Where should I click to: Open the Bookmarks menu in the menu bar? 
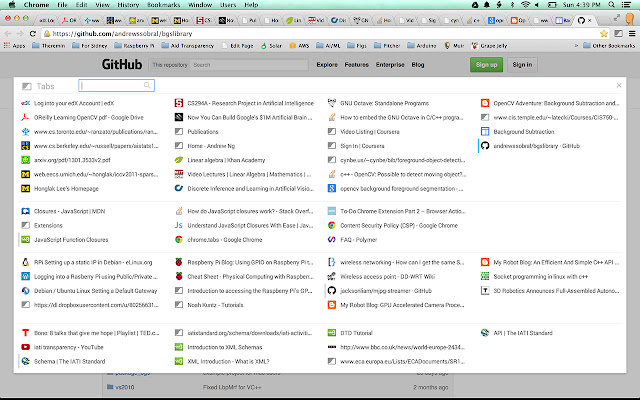164,5
